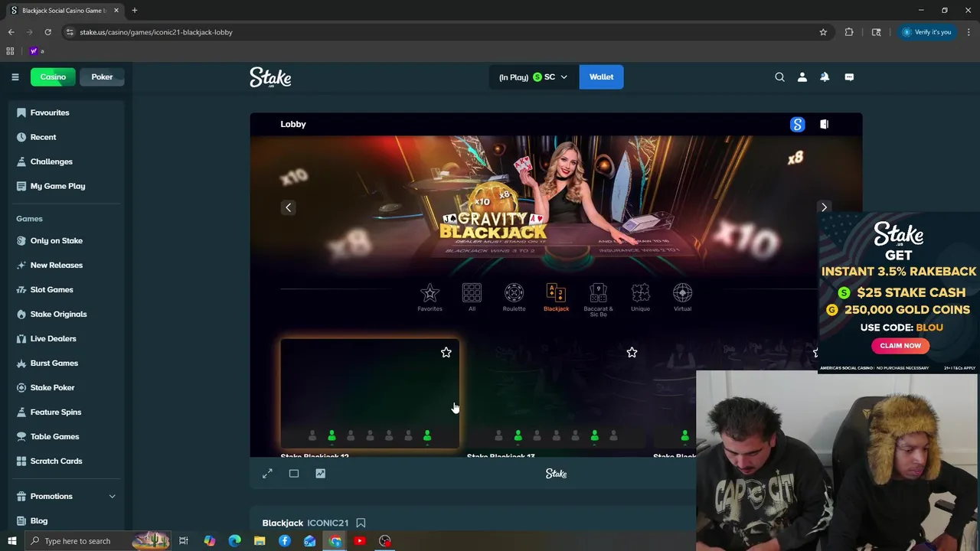
Task: Select the All games grid category
Action: [472, 298]
